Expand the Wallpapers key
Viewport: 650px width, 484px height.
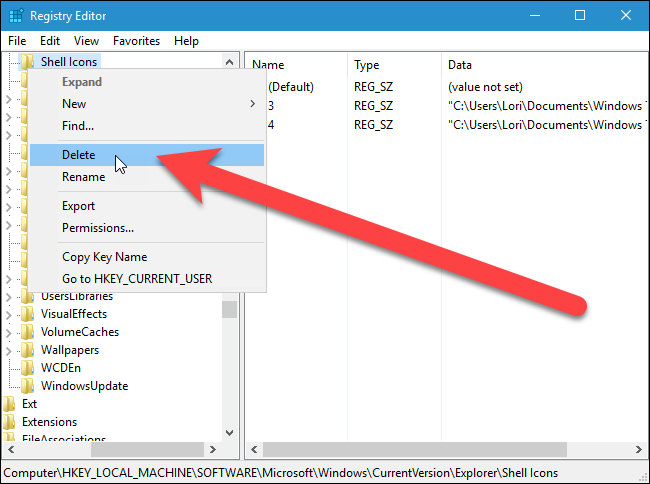[9, 351]
